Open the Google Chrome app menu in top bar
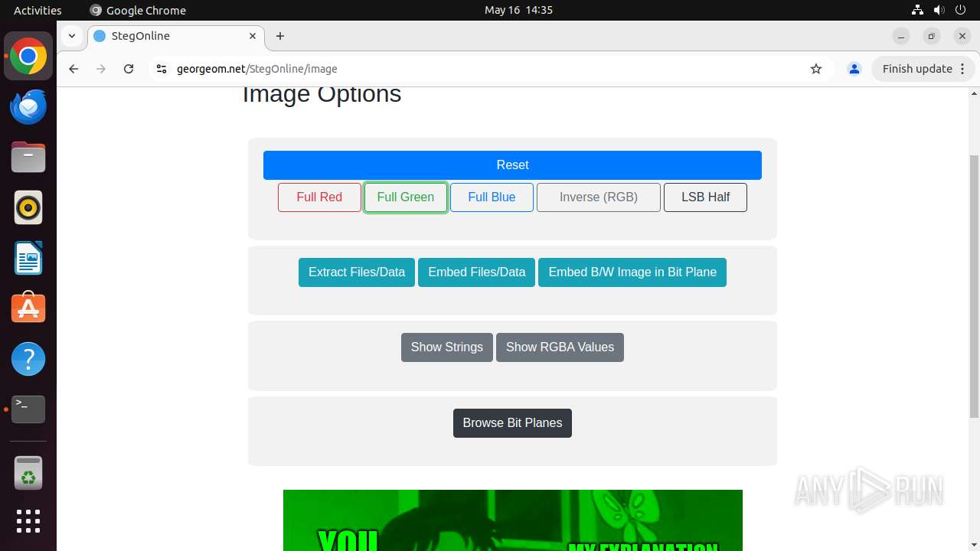Screen dimensions: 980x551 click(138, 10)
